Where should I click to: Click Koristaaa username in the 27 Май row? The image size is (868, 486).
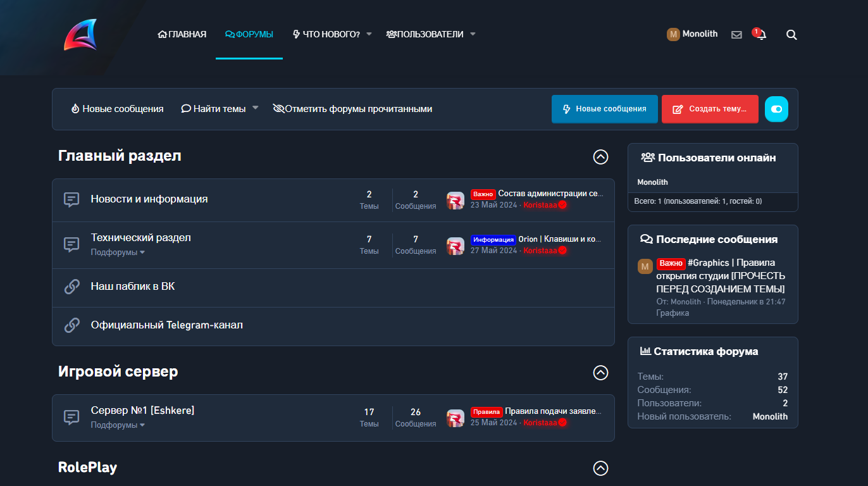(x=540, y=251)
